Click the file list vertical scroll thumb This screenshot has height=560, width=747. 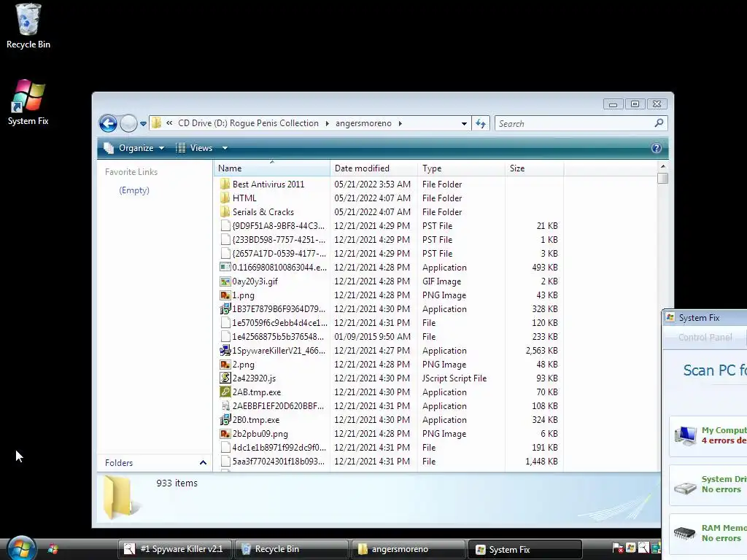[x=662, y=179]
